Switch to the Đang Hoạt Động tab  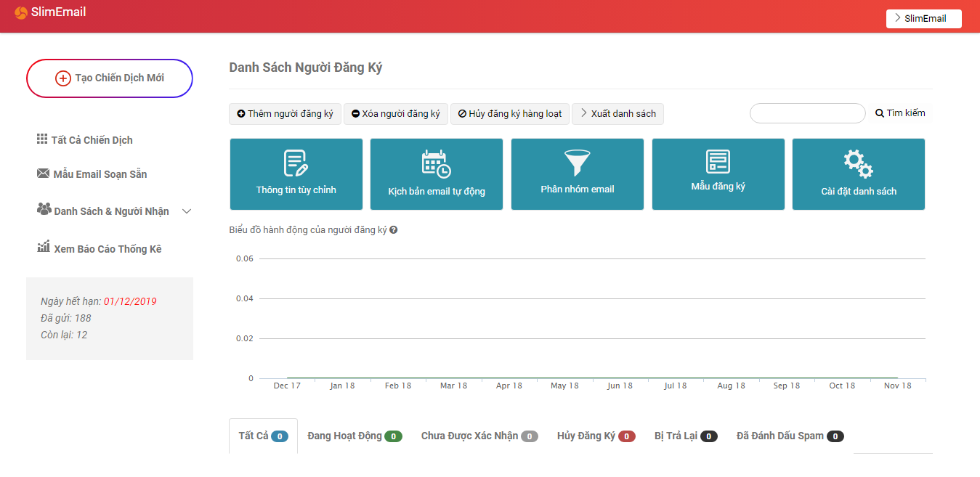point(354,436)
